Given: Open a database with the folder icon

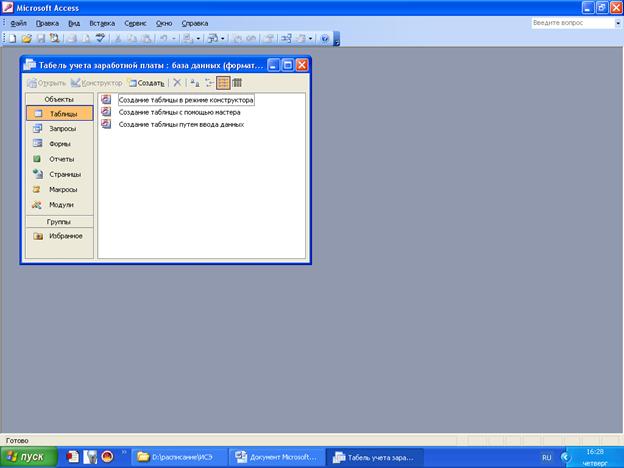Looking at the screenshot, I should tap(27, 39).
